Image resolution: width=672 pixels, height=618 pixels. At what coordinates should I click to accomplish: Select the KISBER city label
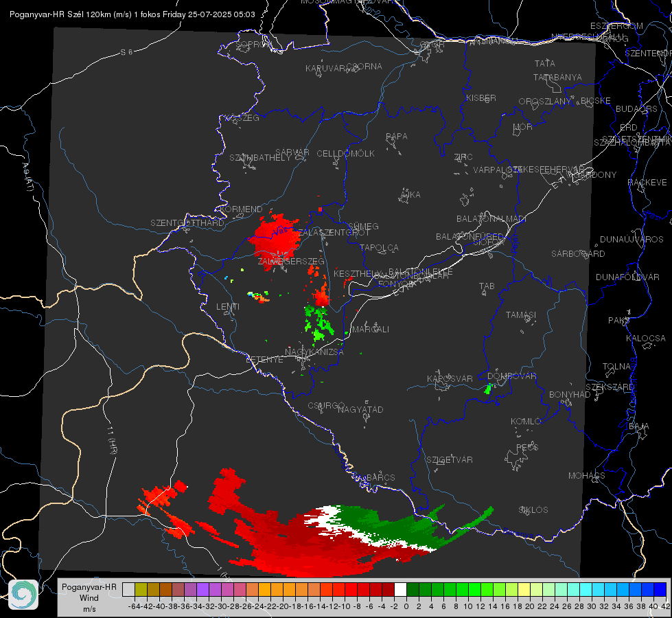coord(481,98)
